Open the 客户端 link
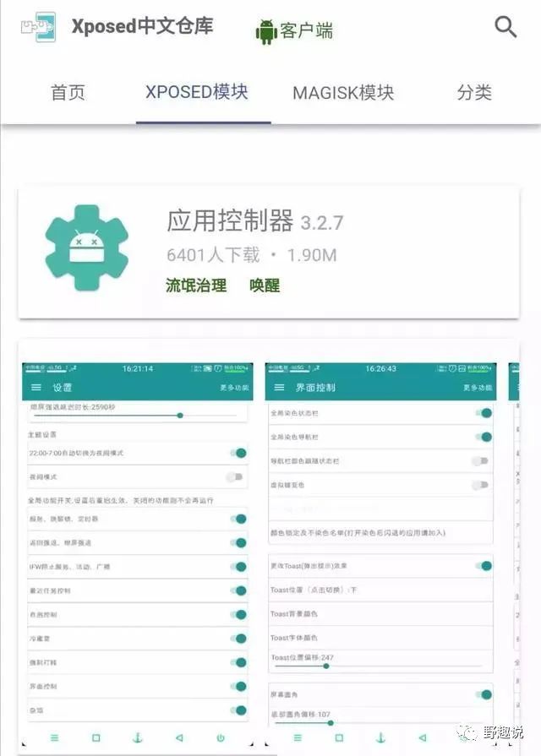The height and width of the screenshot is (756, 541). 306,30
